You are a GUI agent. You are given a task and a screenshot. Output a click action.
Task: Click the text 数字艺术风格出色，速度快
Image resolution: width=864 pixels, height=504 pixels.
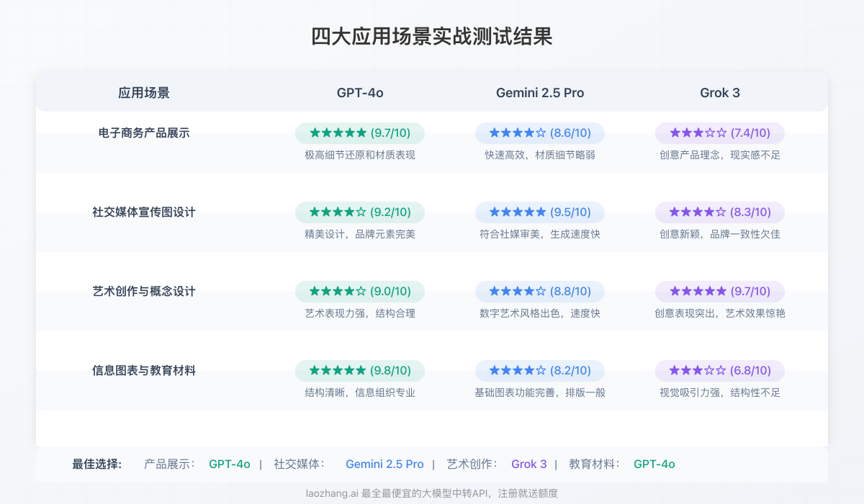point(540,313)
